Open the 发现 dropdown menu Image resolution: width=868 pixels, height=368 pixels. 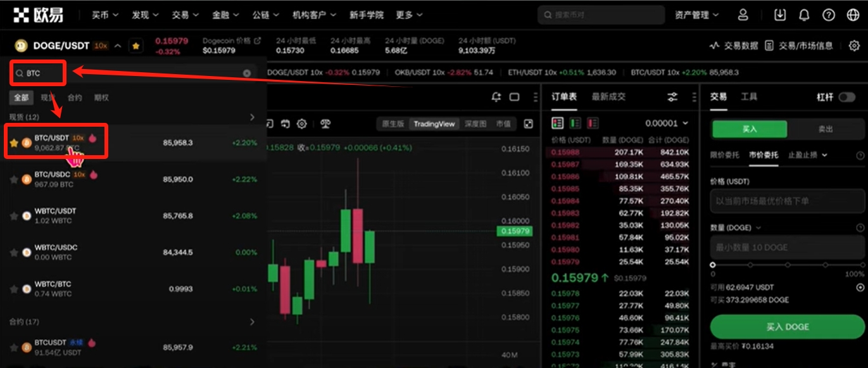click(146, 15)
